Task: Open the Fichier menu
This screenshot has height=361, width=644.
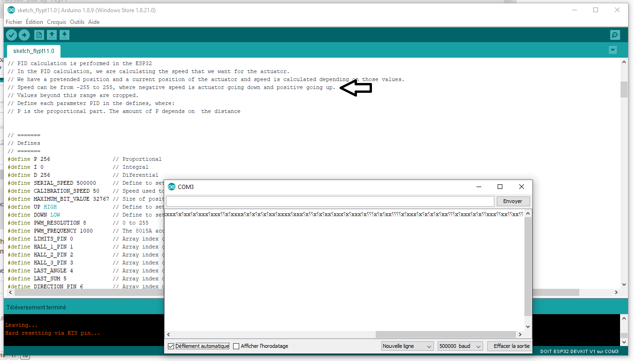Action: pyautogui.click(x=14, y=22)
